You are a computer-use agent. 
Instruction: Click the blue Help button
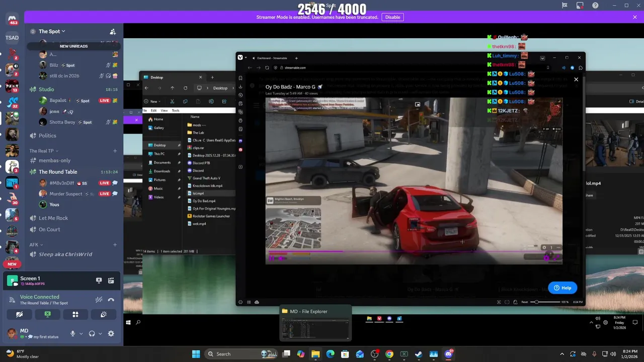[x=562, y=288]
